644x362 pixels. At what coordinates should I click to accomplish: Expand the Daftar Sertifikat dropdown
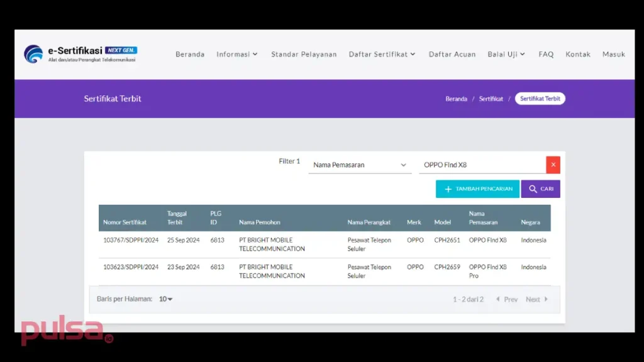[x=382, y=54]
